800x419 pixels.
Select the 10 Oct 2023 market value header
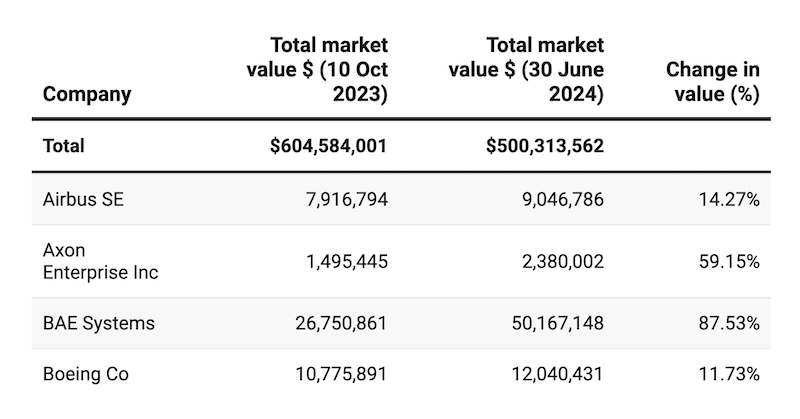(x=318, y=70)
